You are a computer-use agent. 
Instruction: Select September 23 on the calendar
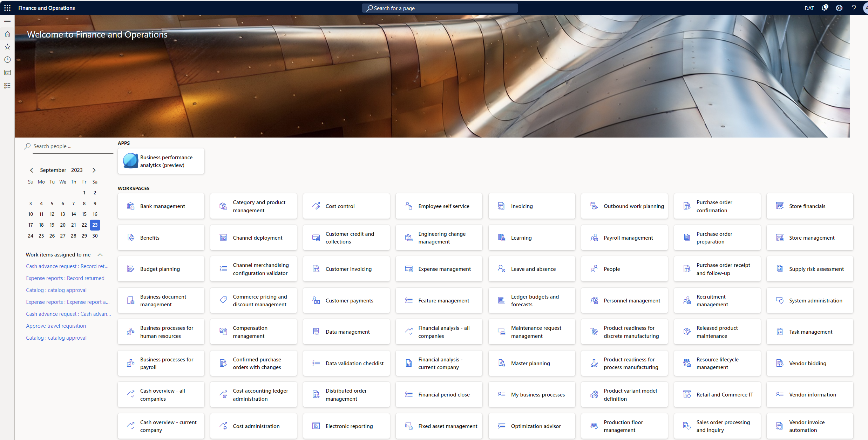tap(95, 225)
